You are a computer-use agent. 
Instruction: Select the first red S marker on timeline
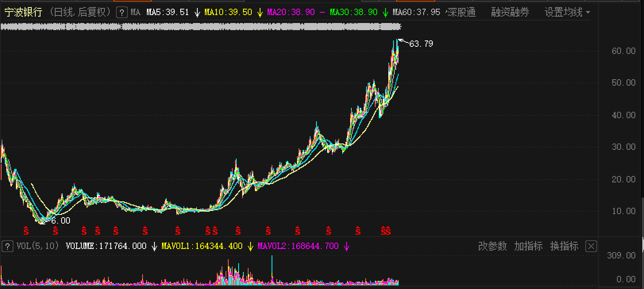26,231
